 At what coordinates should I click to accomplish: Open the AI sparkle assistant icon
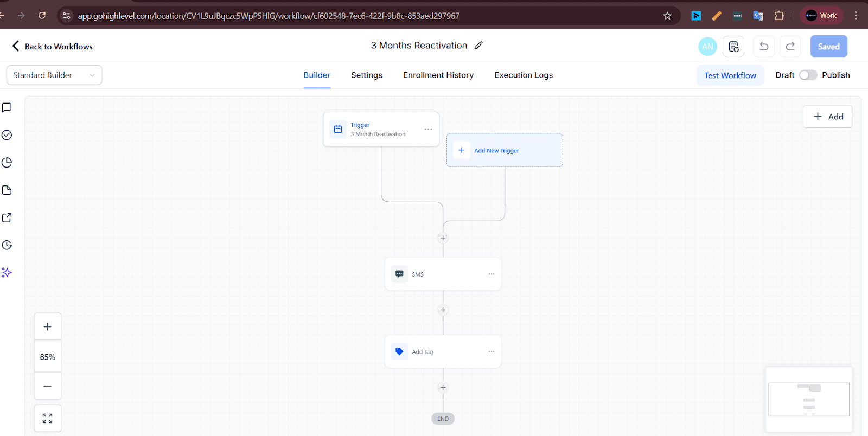pos(7,272)
